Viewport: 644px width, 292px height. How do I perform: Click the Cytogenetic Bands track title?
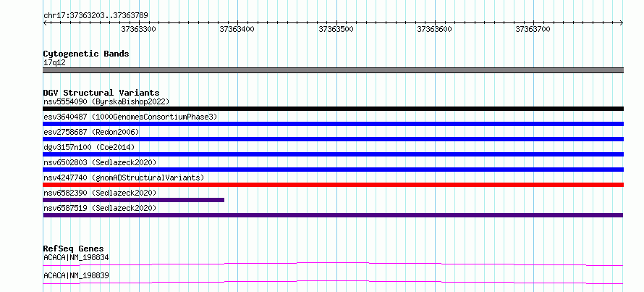[x=86, y=54]
